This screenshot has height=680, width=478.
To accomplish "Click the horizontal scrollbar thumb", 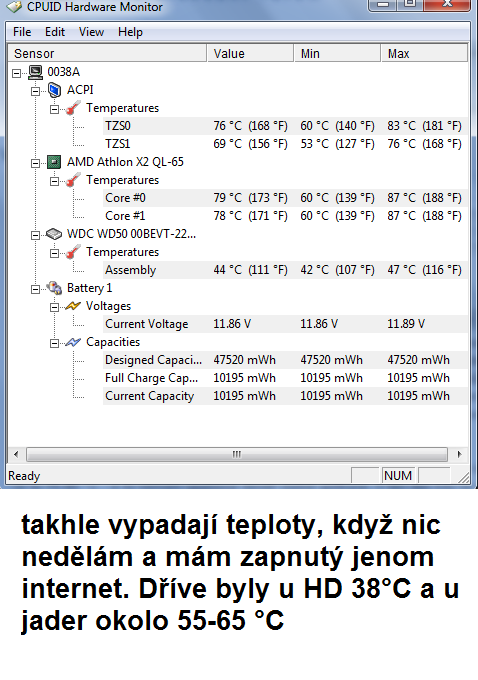I will (237, 454).
